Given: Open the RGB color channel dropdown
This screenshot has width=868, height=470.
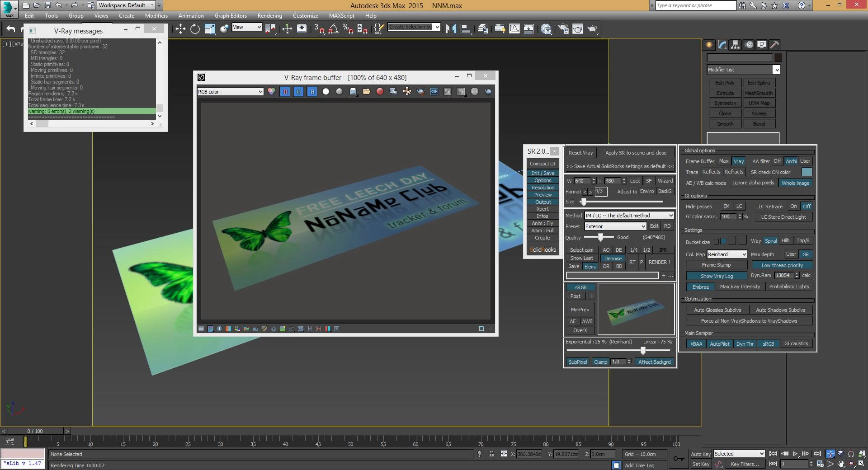Looking at the screenshot, I should pos(230,92).
